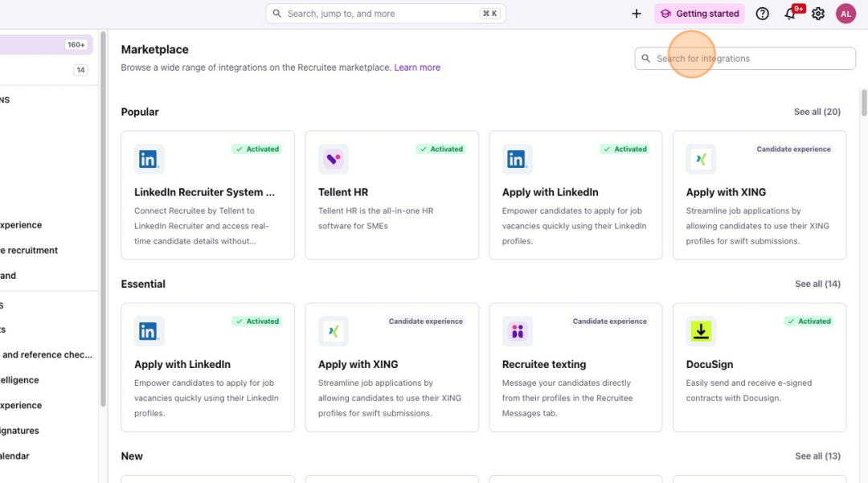This screenshot has height=483, width=868.
Task: Click the Tellent HR description text
Action: pos(375,219)
